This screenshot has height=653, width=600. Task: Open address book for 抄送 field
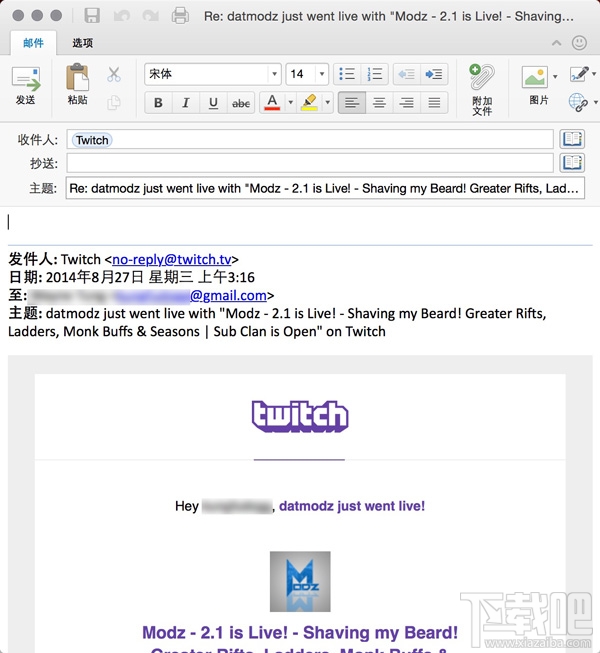572,163
